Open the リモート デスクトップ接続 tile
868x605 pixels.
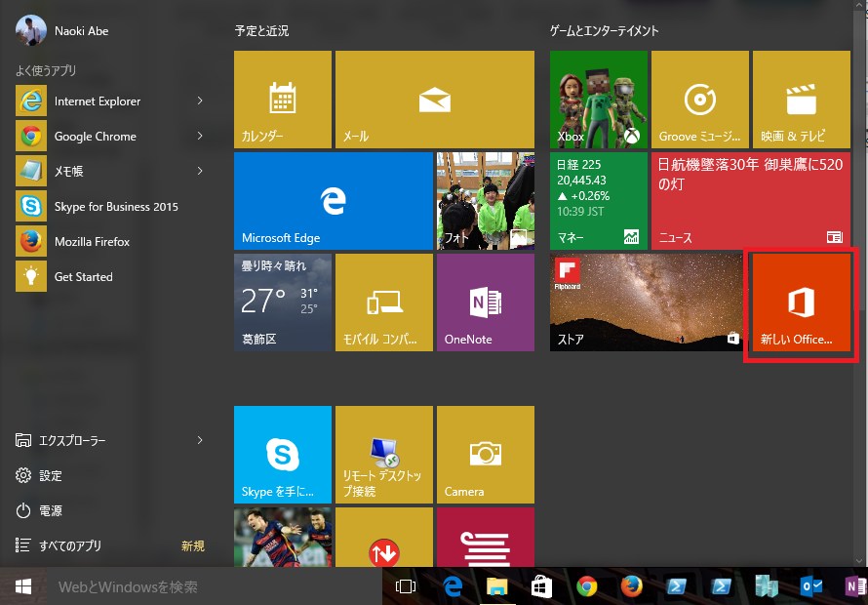point(384,455)
